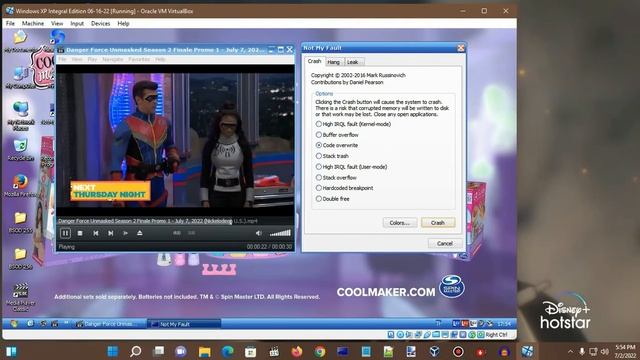Click the Crash button in Not My Fault
The height and width of the screenshot is (360, 640).
click(x=438, y=223)
